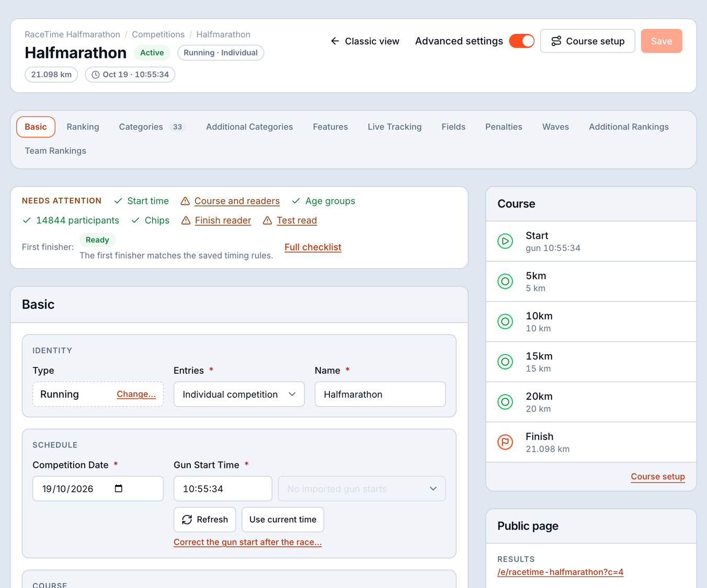
Task: Click the 15km checkpoint circle icon
Action: click(x=505, y=362)
